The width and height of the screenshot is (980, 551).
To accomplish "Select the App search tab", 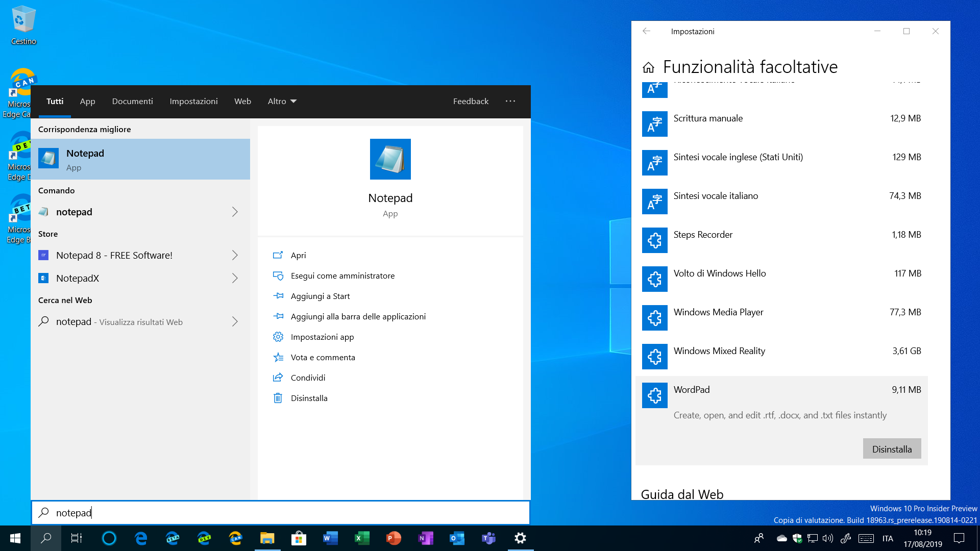I will [88, 101].
